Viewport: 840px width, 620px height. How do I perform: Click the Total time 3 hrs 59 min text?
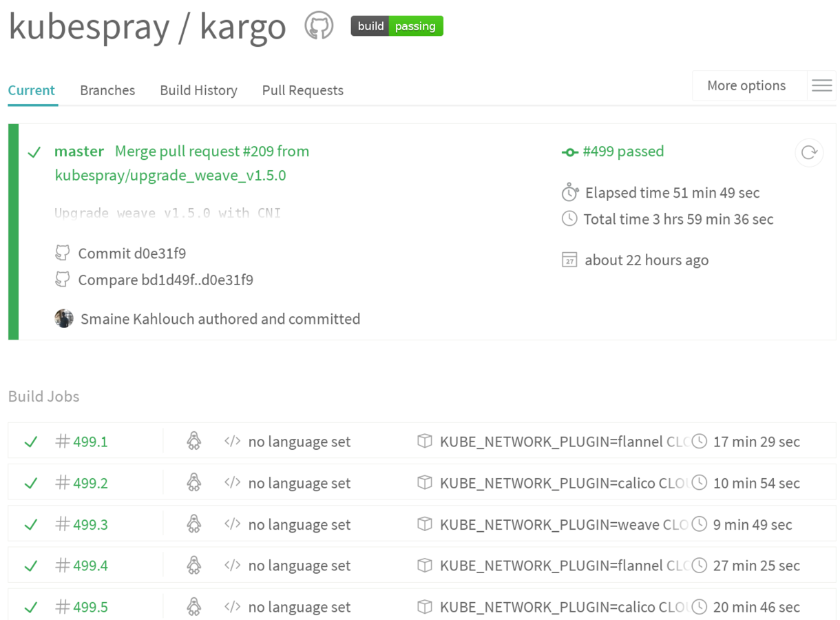click(x=679, y=219)
